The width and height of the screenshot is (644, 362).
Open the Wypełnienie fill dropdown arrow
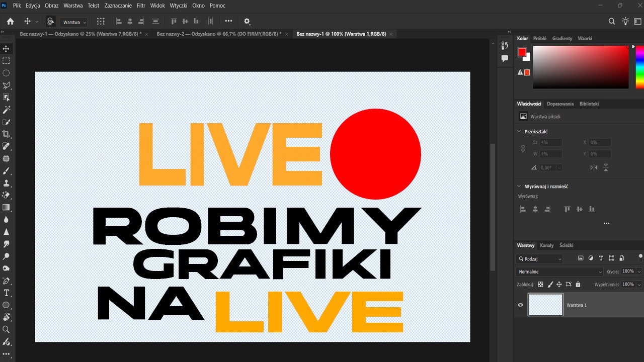[x=639, y=285]
